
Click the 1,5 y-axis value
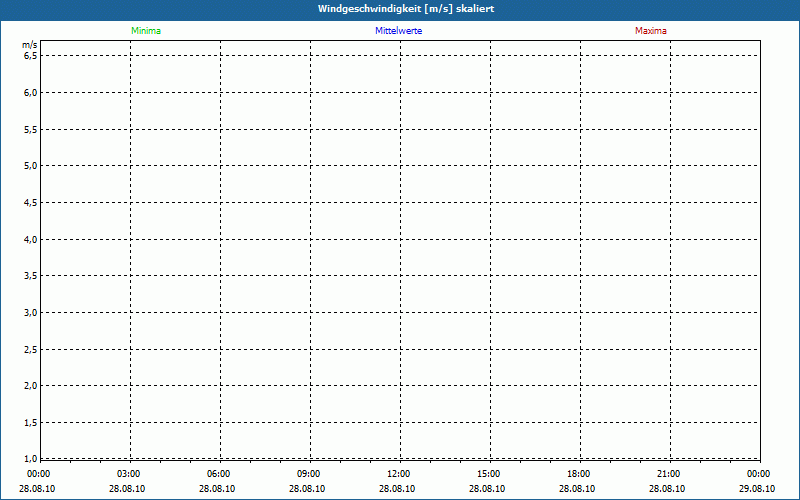(31, 422)
